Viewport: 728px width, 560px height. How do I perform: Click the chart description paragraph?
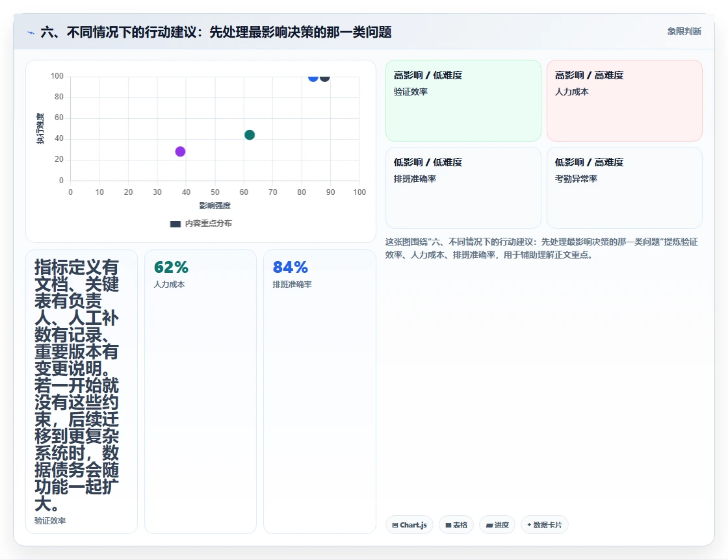tap(541, 248)
